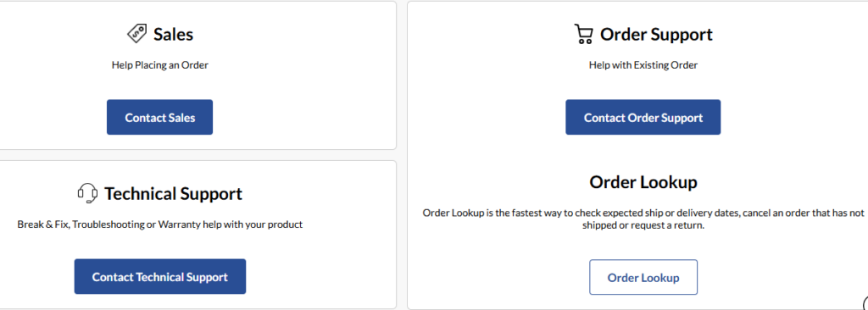Click the Order Lookup fastest way description paragraph

click(643, 219)
